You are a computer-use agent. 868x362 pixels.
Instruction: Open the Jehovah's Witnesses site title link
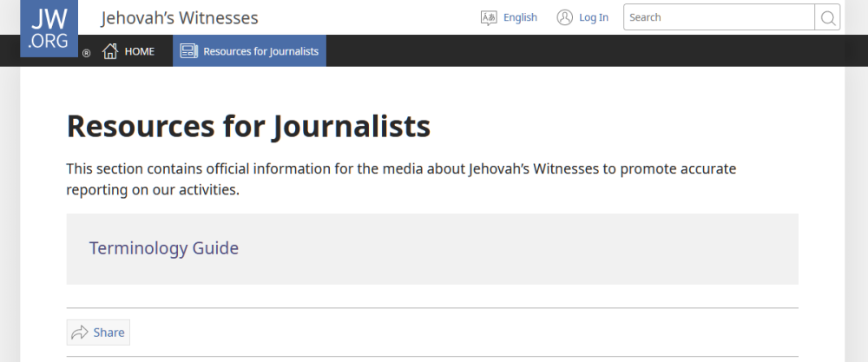[x=180, y=17]
